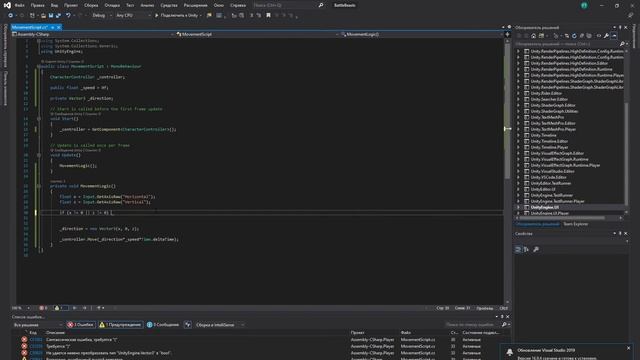Toggle the Errors filter button in Error List

pos(80,325)
